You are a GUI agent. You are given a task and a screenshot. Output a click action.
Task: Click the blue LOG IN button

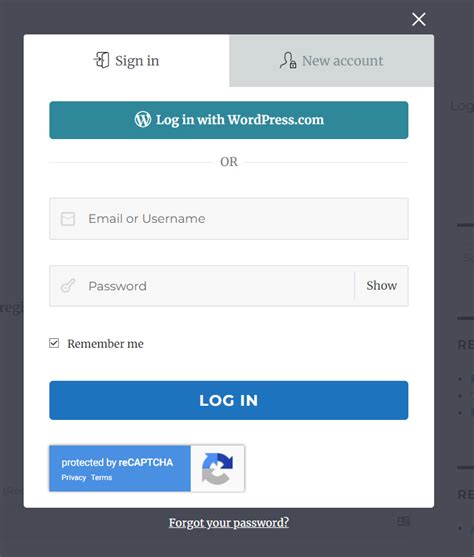click(x=229, y=400)
